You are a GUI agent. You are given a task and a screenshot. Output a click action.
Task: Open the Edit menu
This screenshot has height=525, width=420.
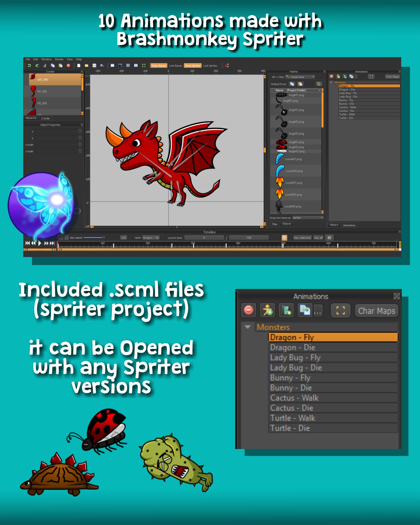36,59
